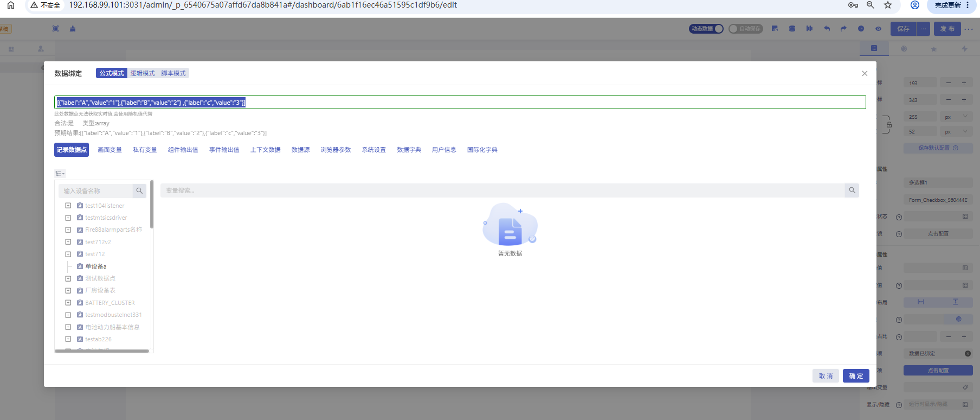Click the device tree horizontal scrollbar
Image resolution: width=980 pixels, height=420 pixels.
coord(102,351)
